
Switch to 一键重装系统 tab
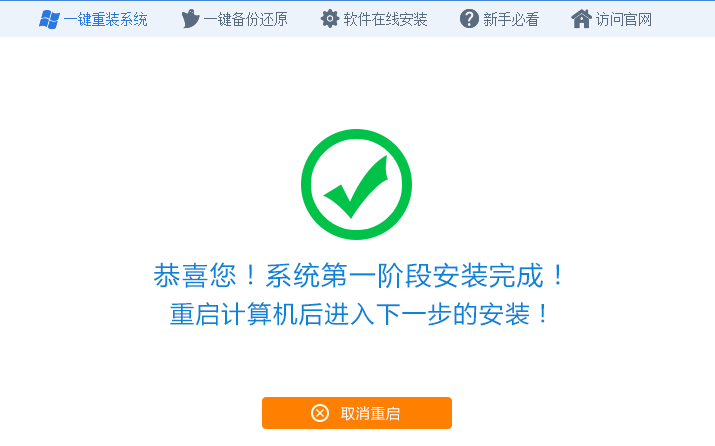pos(93,19)
